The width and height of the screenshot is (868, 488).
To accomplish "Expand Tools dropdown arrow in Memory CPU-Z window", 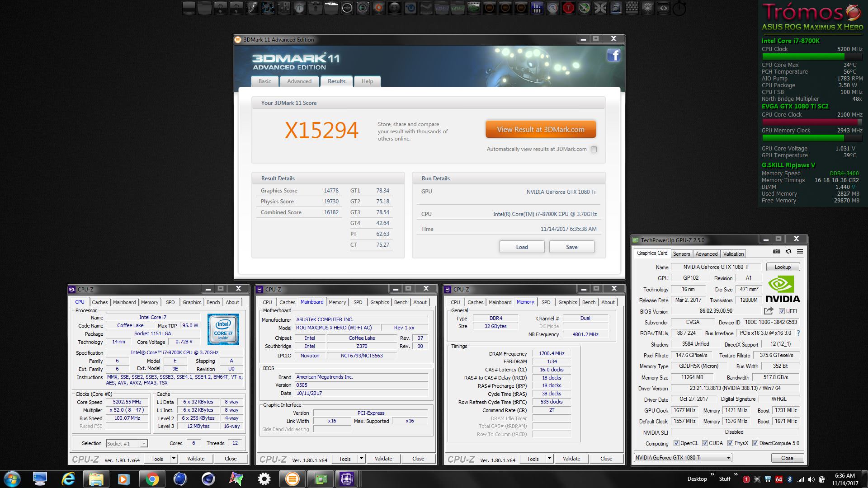I will click(549, 459).
